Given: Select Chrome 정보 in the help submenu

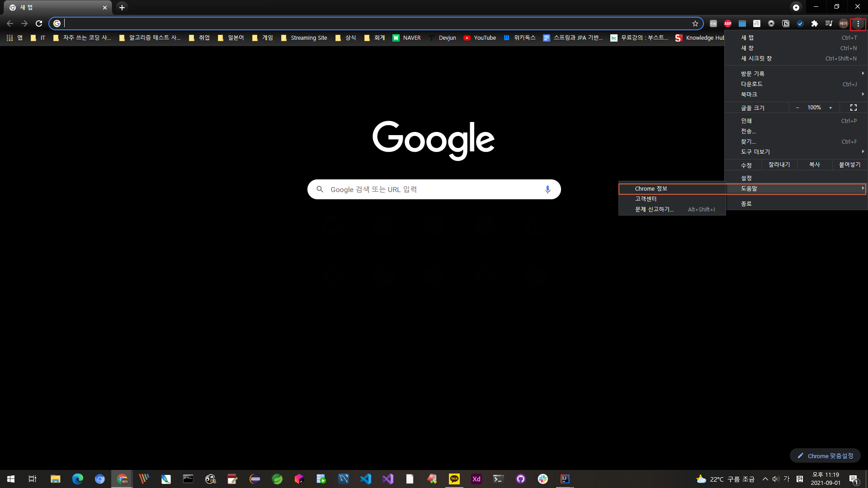Looking at the screenshot, I should pyautogui.click(x=651, y=188).
